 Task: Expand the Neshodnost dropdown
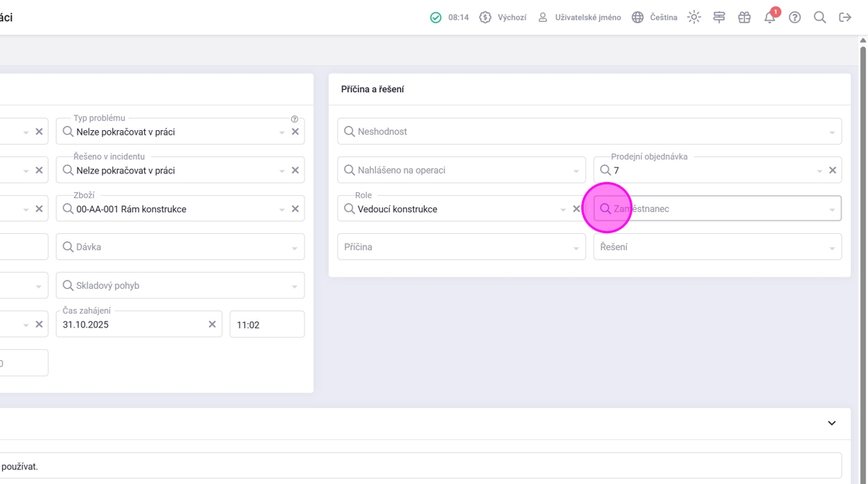coord(832,132)
